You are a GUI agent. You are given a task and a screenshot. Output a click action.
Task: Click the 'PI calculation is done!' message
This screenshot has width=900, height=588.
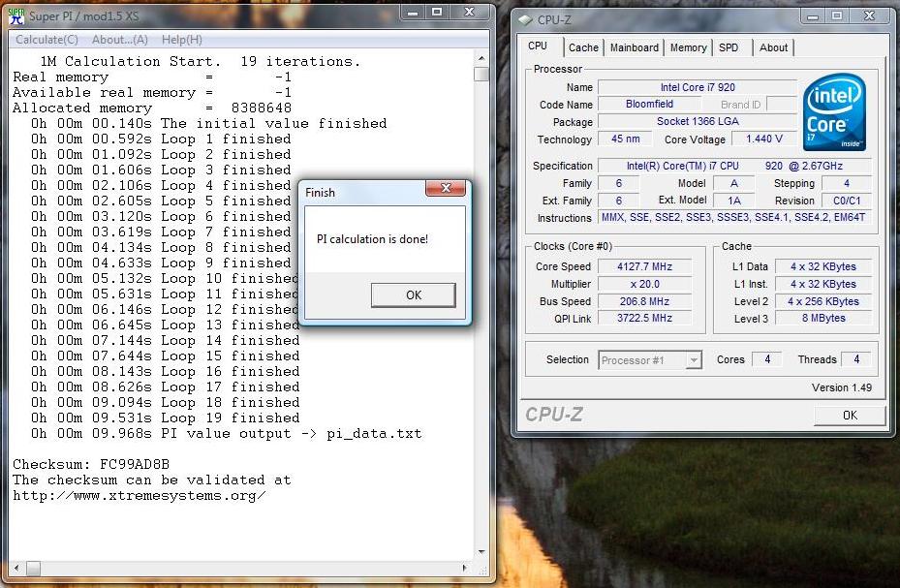tap(373, 239)
